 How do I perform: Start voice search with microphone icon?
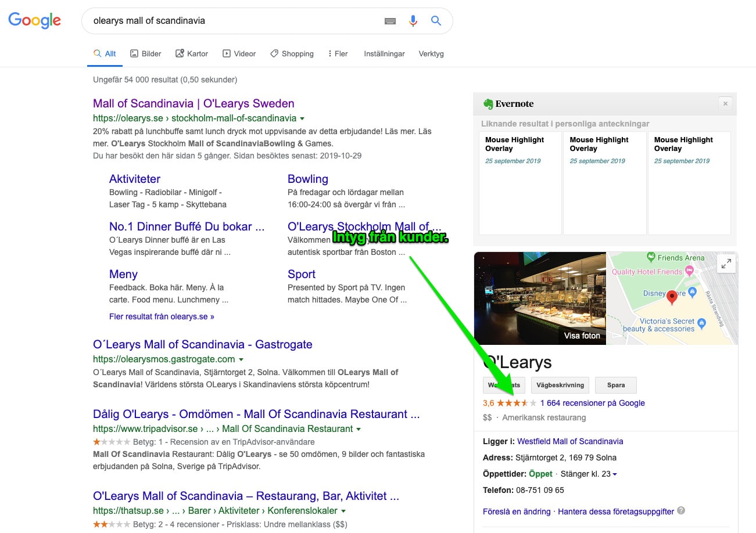413,21
